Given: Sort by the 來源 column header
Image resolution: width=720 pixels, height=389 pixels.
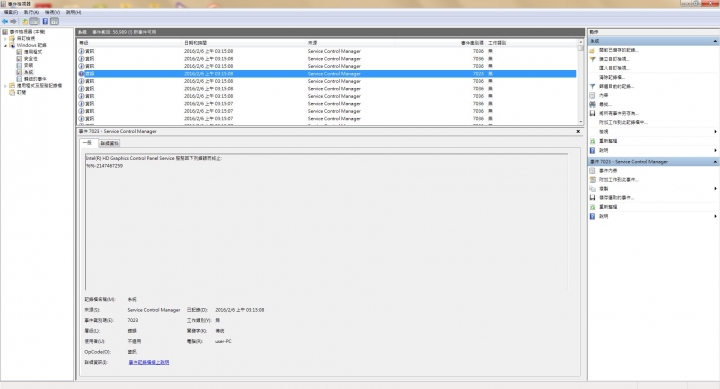Looking at the screenshot, I should click(x=351, y=43).
